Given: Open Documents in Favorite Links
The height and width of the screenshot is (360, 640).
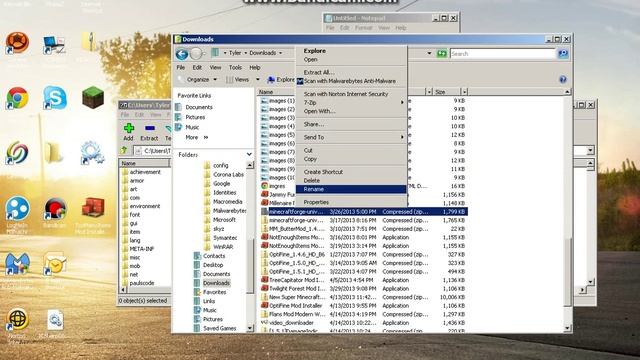Looking at the screenshot, I should (x=199, y=107).
